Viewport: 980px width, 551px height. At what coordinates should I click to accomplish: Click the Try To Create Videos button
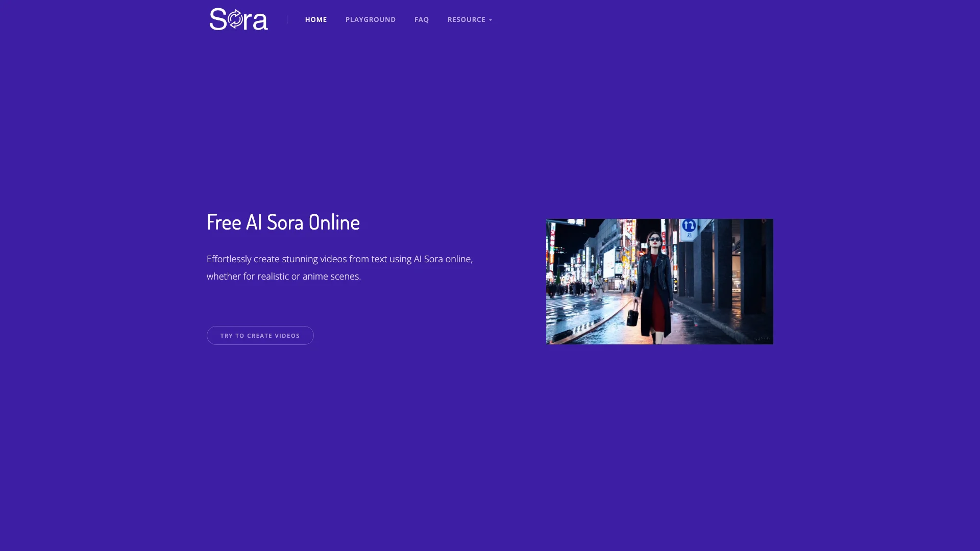click(260, 335)
